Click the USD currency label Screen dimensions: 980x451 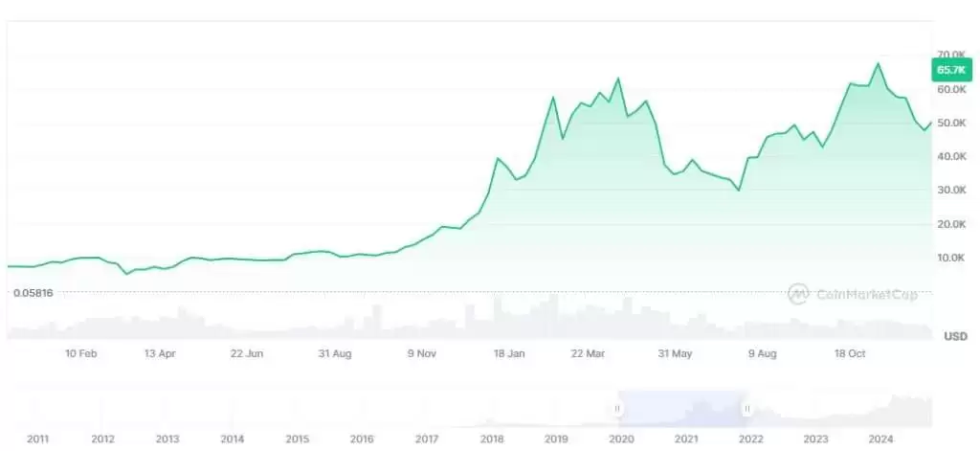click(955, 336)
